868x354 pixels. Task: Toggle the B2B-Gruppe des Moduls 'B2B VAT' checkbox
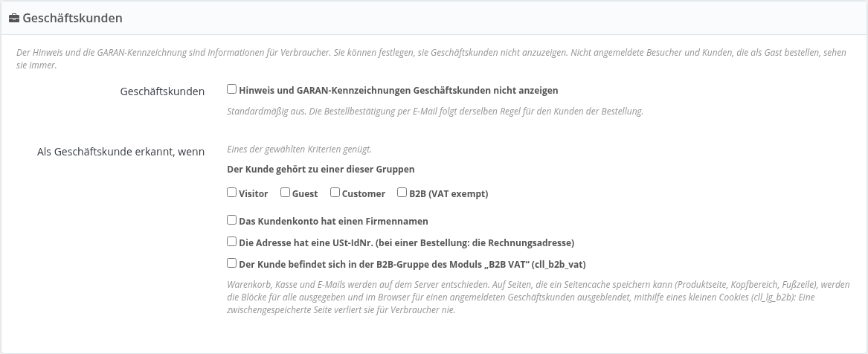tap(232, 263)
